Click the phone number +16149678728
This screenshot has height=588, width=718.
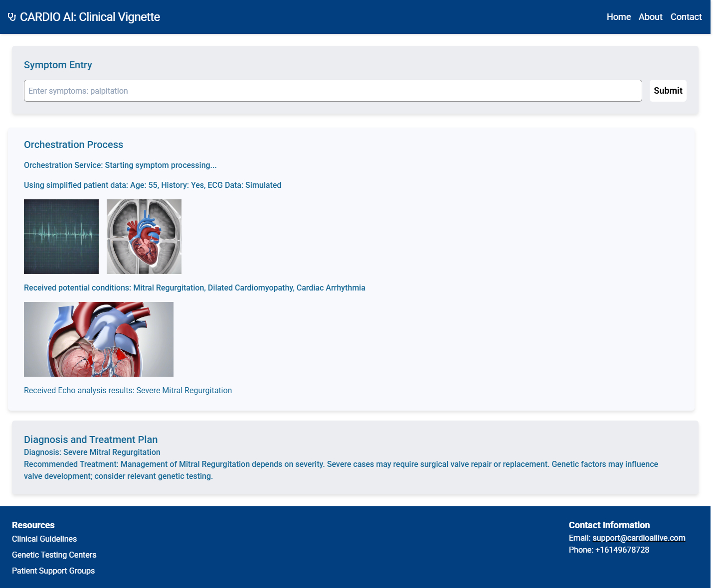point(622,550)
